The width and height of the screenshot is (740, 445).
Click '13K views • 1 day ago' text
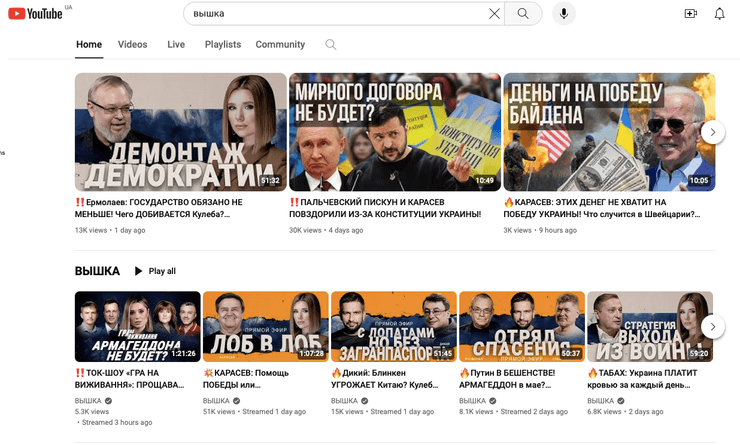pyautogui.click(x=110, y=230)
